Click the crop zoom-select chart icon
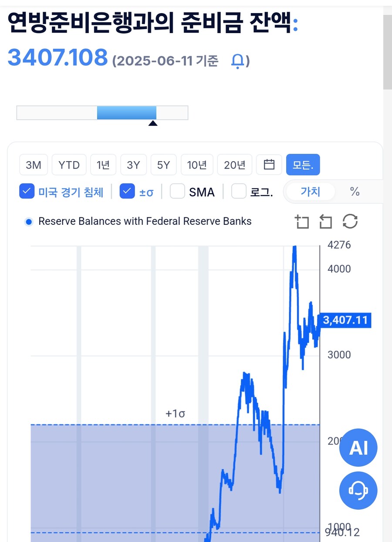Viewport: 392px width, 542px height. point(301,221)
